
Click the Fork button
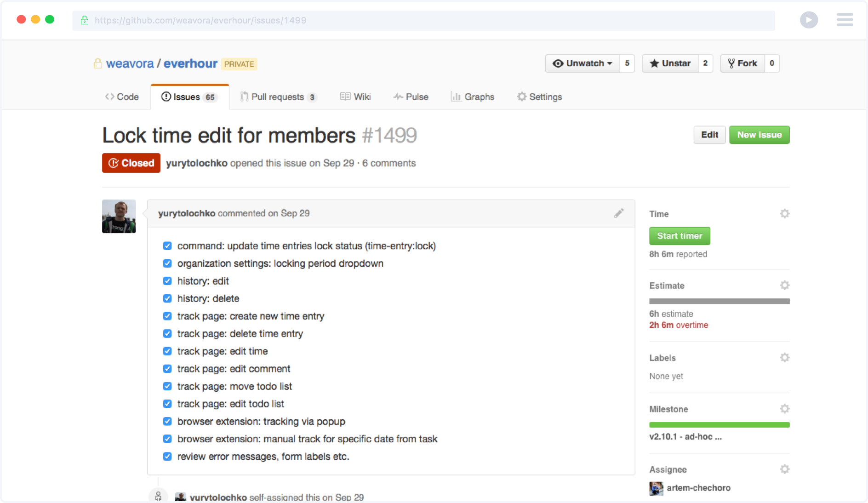pyautogui.click(x=742, y=63)
